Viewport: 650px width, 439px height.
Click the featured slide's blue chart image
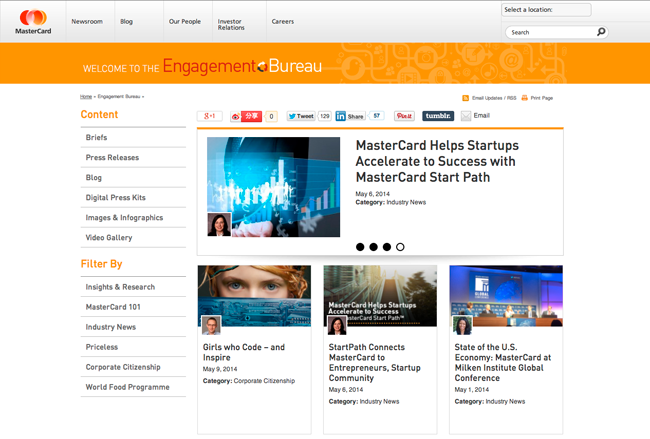pyautogui.click(x=274, y=187)
